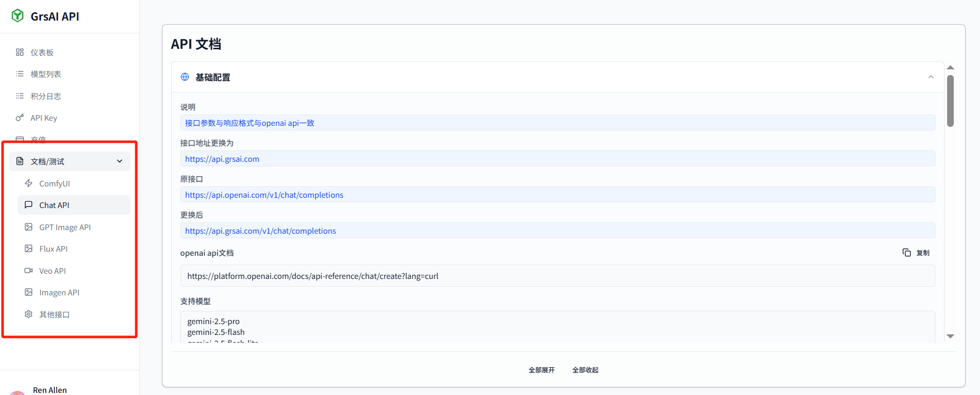This screenshot has height=395, width=980.
Task: Open 积分日志 in the sidebar
Action: (x=69, y=96)
